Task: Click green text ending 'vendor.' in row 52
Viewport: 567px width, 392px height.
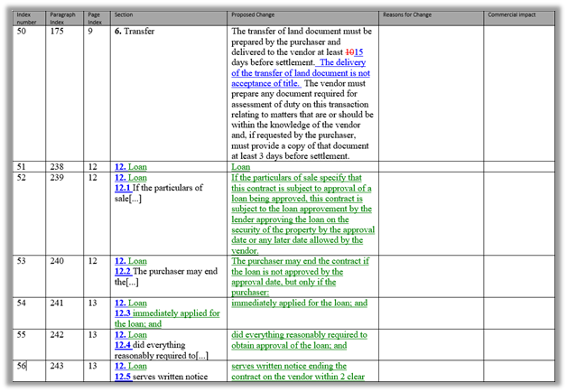Action: 245,250
